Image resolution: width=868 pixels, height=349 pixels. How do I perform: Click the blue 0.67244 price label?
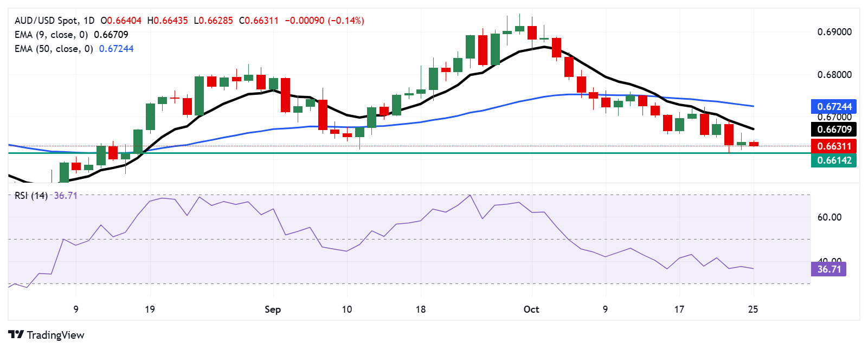coord(834,107)
